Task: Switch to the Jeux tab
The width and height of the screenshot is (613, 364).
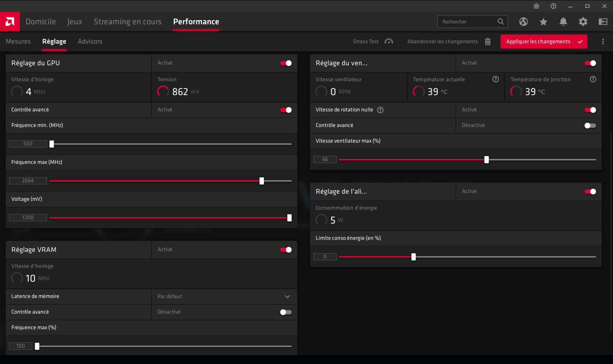Action: (75, 22)
